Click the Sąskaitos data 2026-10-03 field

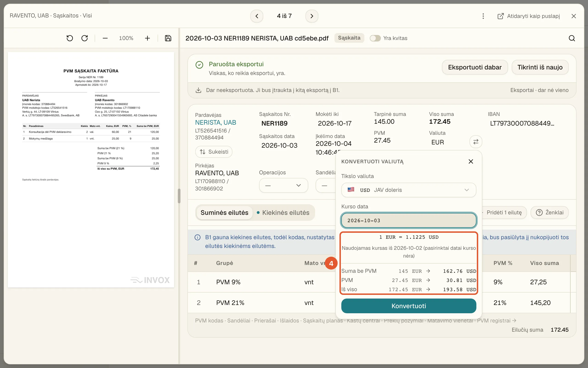click(279, 145)
